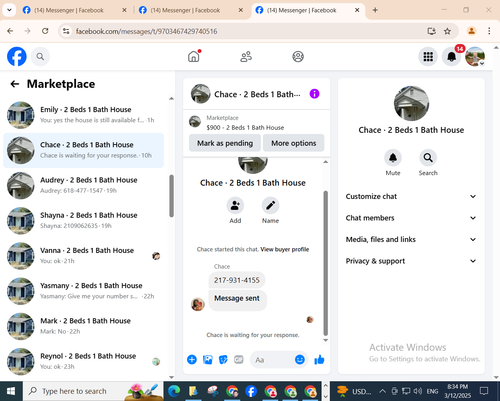Click the Windows taskbar search box
Screen dimensions: 500x401
(x=93, y=391)
